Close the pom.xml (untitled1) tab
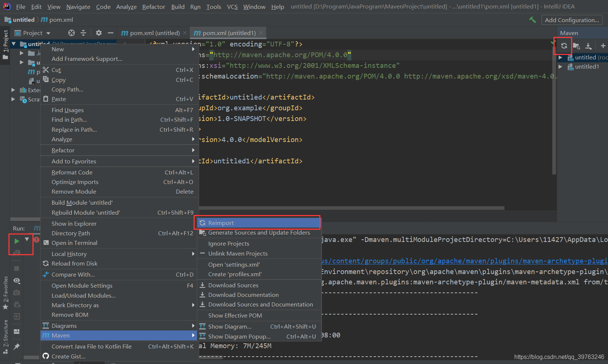Screen dimensions: 608x364 [261, 33]
